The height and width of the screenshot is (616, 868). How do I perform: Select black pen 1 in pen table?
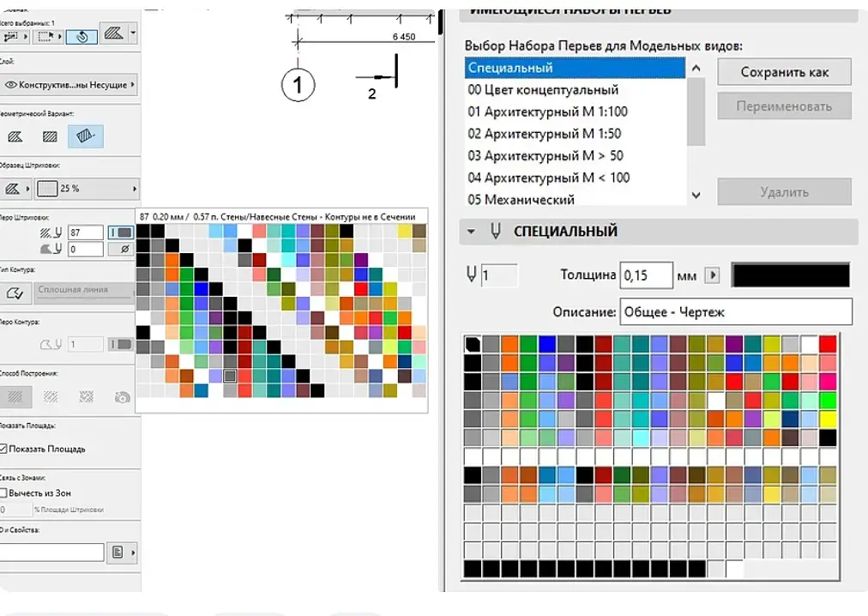473,344
